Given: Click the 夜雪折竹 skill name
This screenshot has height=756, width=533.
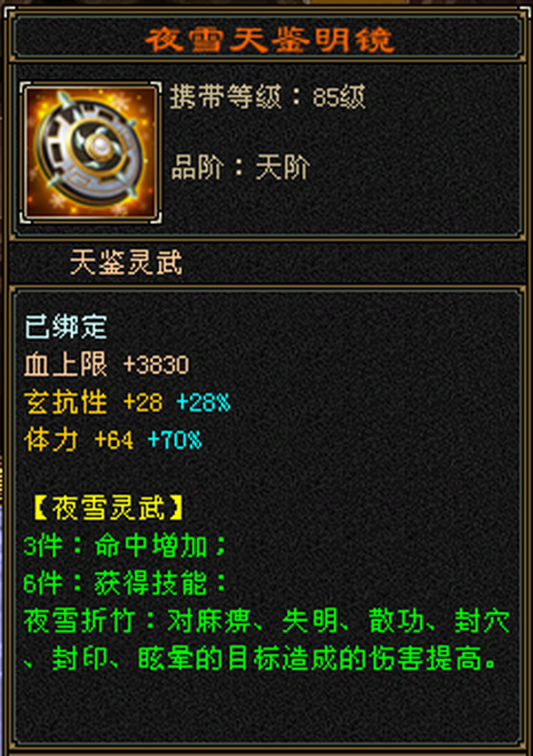Looking at the screenshot, I should pos(79,620).
